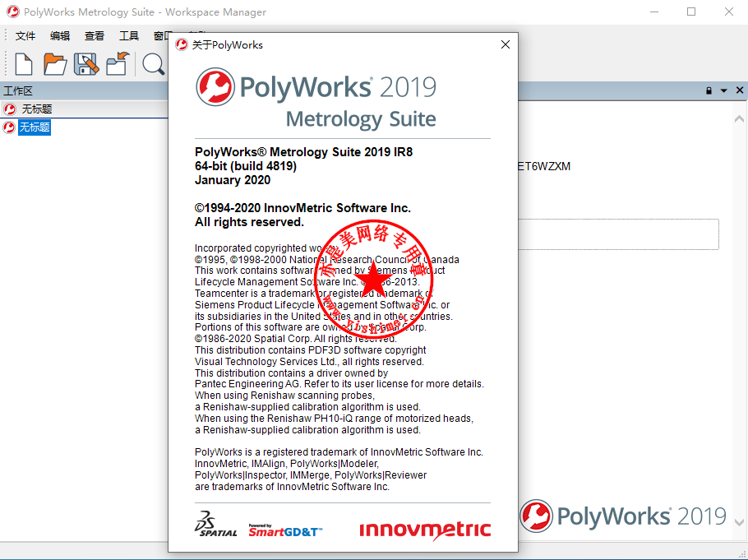The image size is (748, 560).
Task: Click '©1994-2020 InnovMetric Software Inc.' text
Action: (303, 208)
